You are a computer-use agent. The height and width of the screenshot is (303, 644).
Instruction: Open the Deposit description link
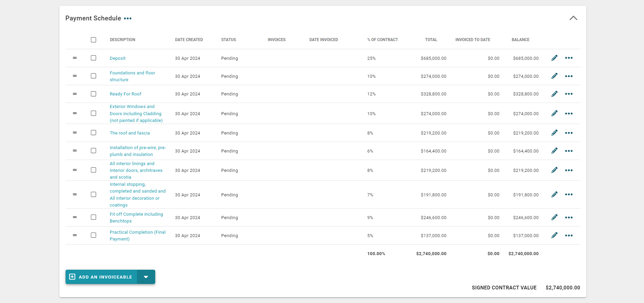(118, 58)
